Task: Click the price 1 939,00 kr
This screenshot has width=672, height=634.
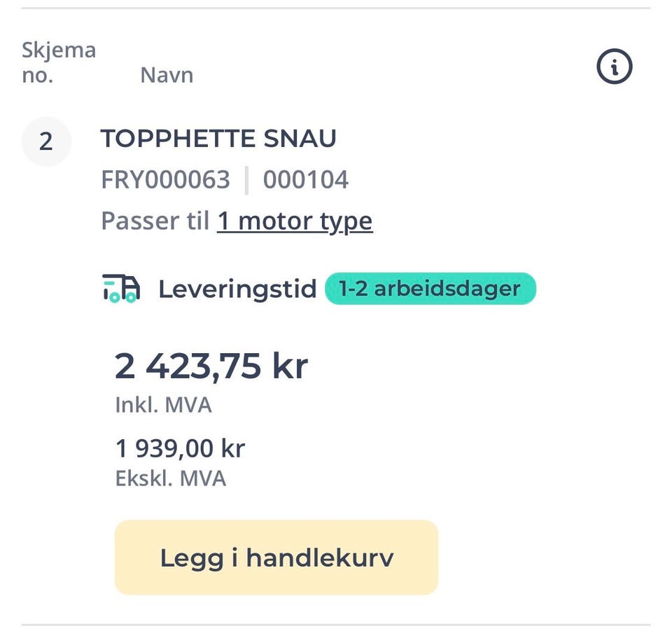Action: 180,448
